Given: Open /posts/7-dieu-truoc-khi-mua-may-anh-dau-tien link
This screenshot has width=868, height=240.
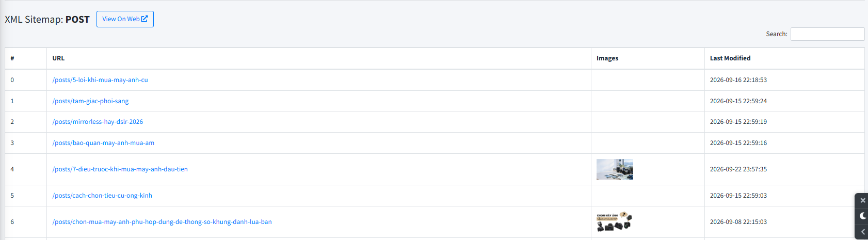Looking at the screenshot, I should pyautogui.click(x=120, y=169).
